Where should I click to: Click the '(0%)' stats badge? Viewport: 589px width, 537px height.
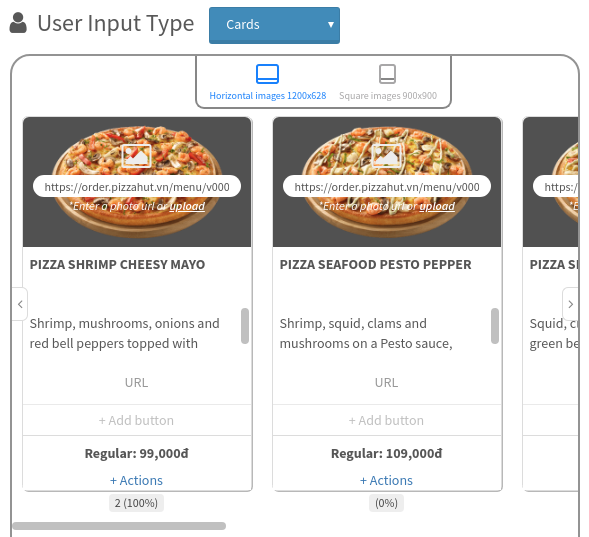pyautogui.click(x=386, y=503)
